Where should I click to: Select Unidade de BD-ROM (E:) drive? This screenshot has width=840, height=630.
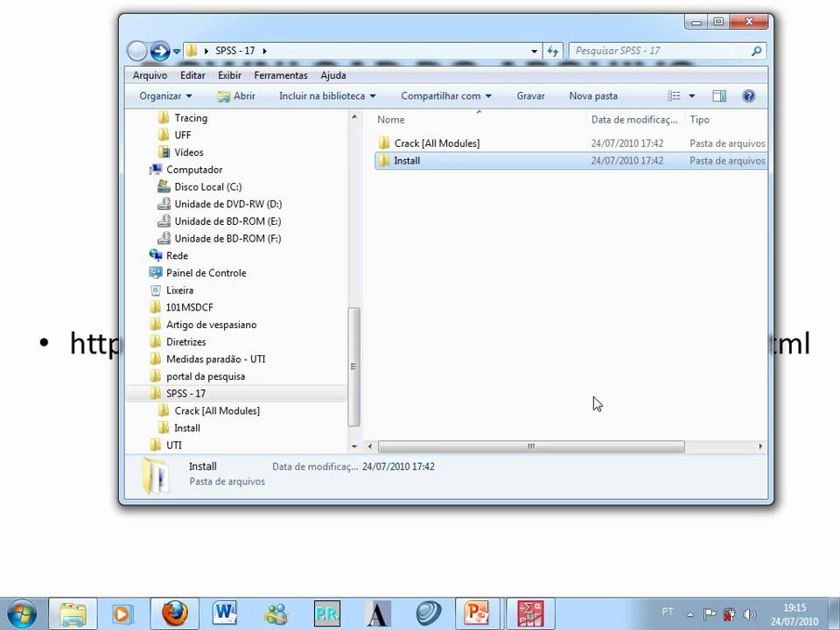click(219, 221)
